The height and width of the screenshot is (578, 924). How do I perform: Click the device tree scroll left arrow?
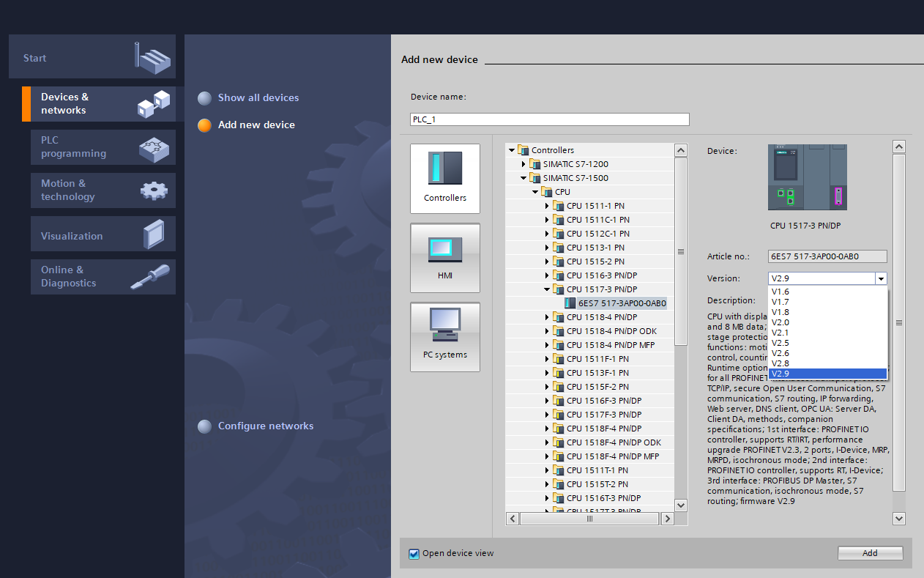pyautogui.click(x=513, y=519)
